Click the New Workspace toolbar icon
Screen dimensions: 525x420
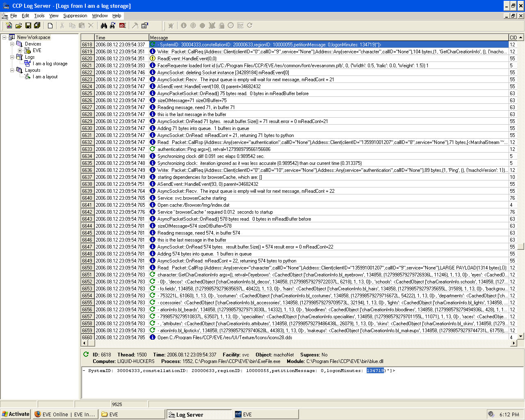point(9,25)
